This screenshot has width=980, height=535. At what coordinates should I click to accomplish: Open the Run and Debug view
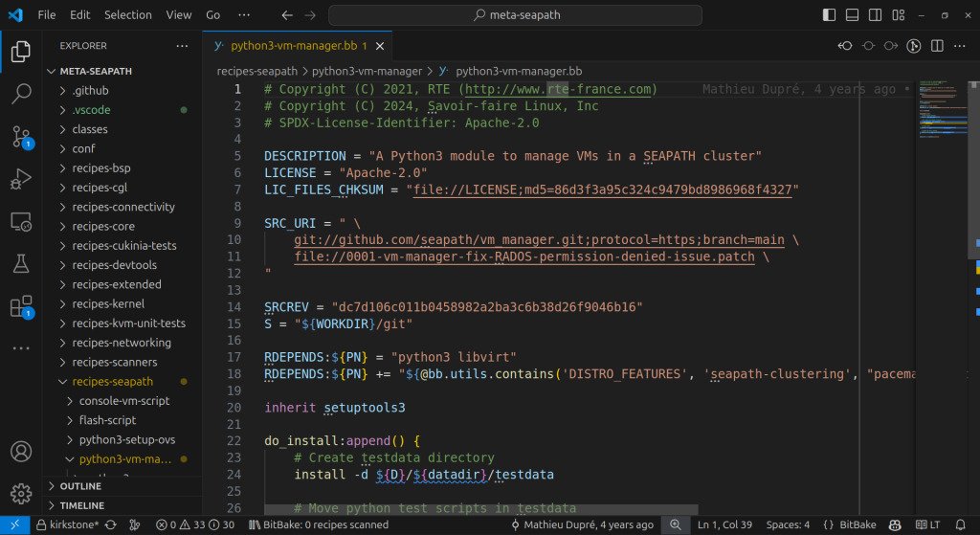(20, 179)
